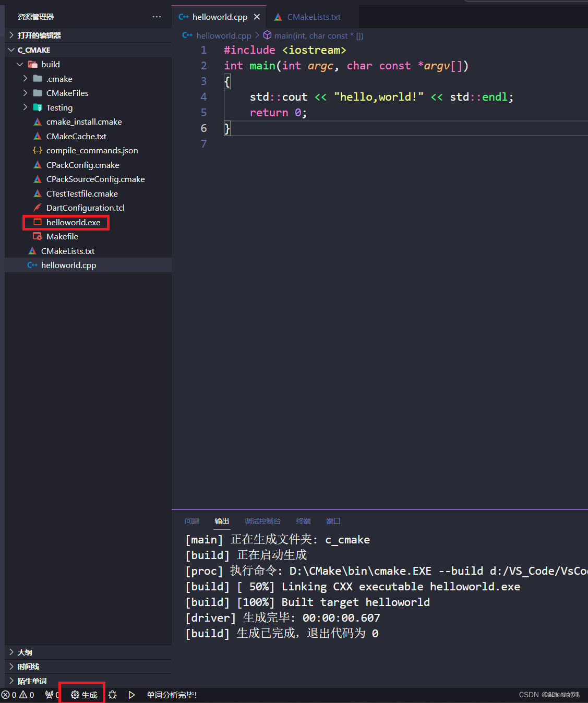Viewport: 588px width, 703px height.
Task: Open the 问题 panel tab
Action: tap(191, 521)
